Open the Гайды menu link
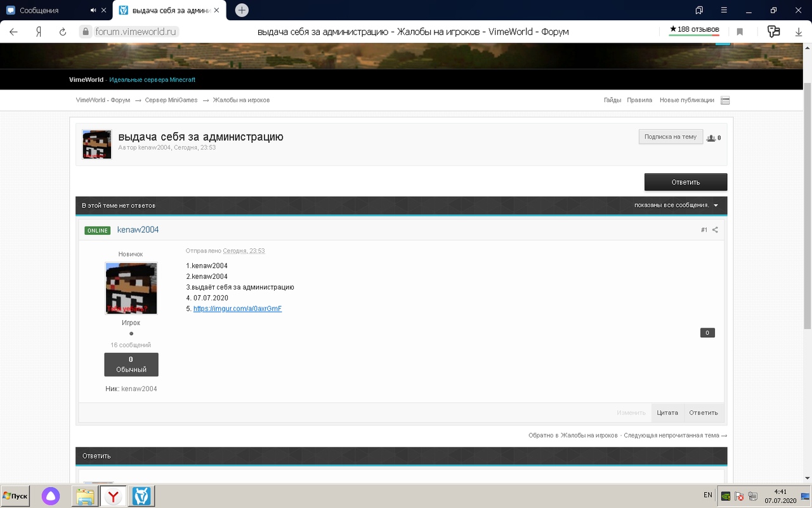 coord(612,100)
